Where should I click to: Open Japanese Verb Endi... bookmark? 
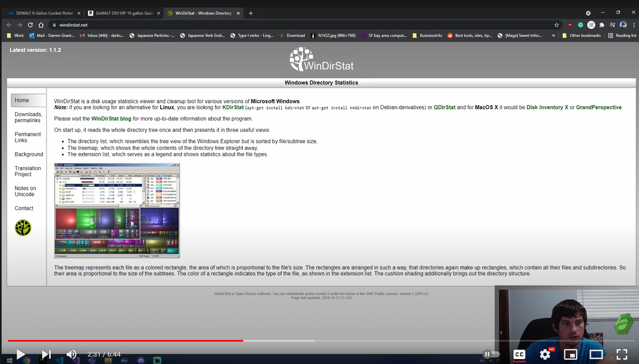click(x=202, y=35)
